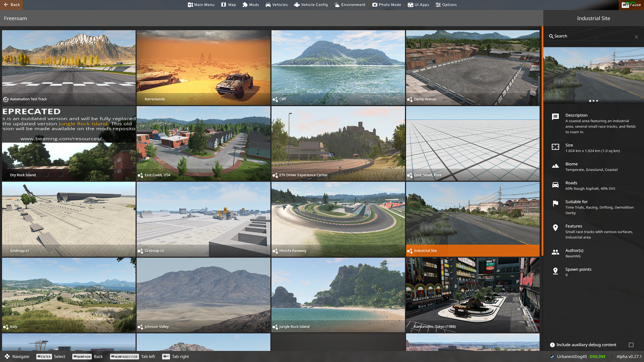The image size is (644, 362).
Task: Click Automation Test Track logo icon
Action: [6, 100]
